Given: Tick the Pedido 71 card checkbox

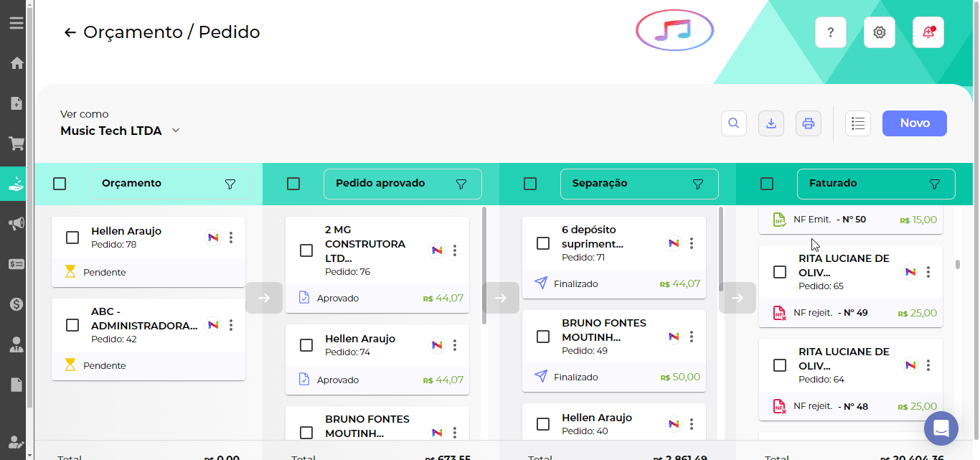Looking at the screenshot, I should coord(543,243).
